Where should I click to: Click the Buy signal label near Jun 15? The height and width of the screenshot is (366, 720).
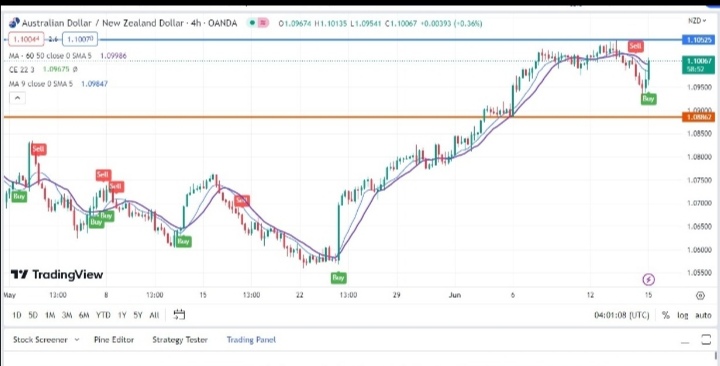tap(648, 98)
